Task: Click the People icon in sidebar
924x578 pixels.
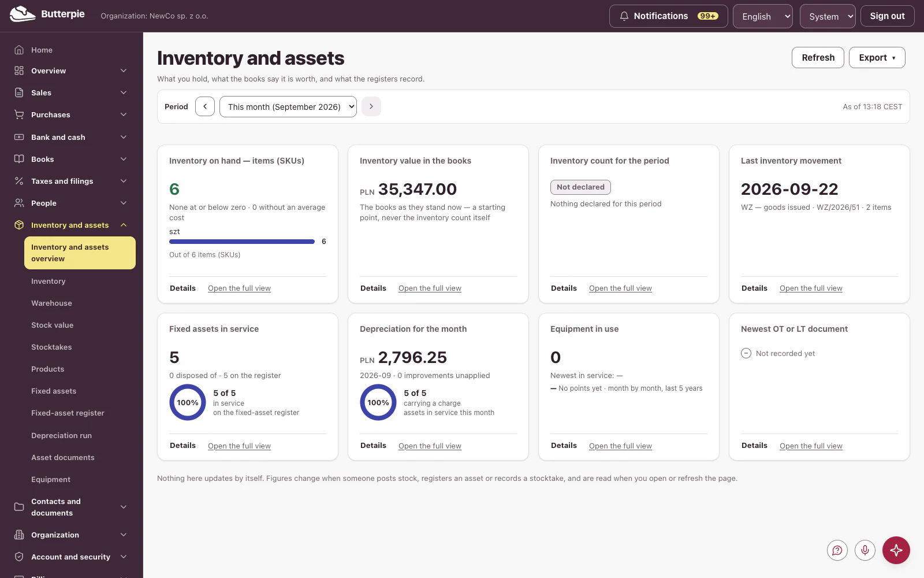Action: [19, 203]
